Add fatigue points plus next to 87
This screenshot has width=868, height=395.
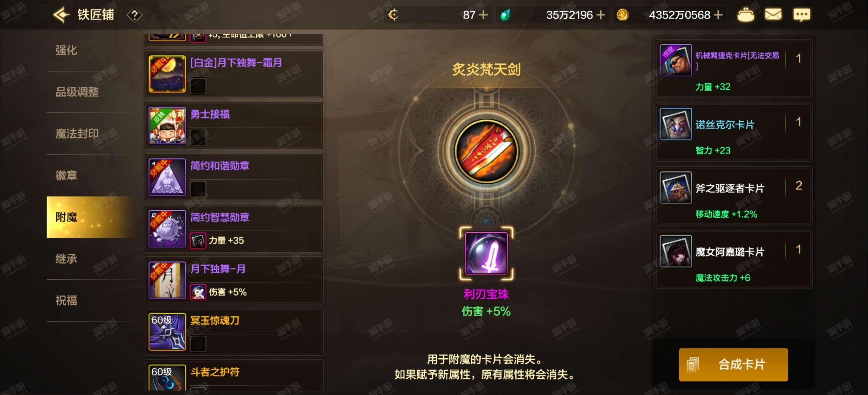pos(483,15)
